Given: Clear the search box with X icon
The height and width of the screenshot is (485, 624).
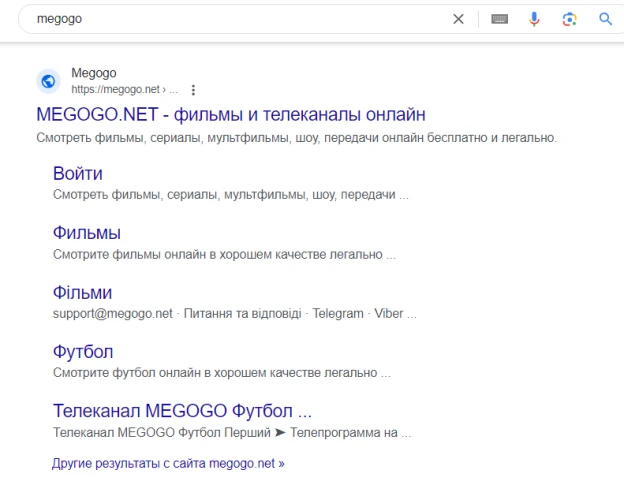Looking at the screenshot, I should [x=458, y=19].
